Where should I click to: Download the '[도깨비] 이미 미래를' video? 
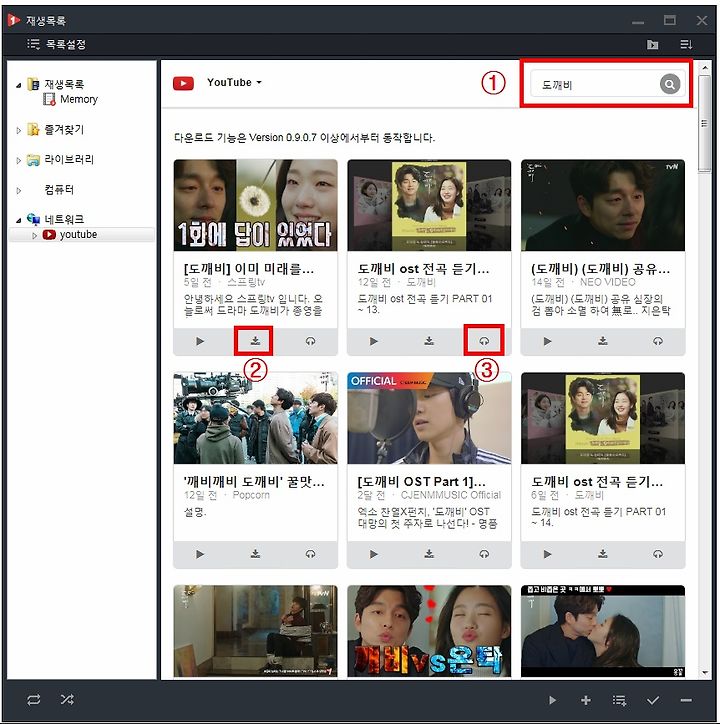[x=255, y=341]
